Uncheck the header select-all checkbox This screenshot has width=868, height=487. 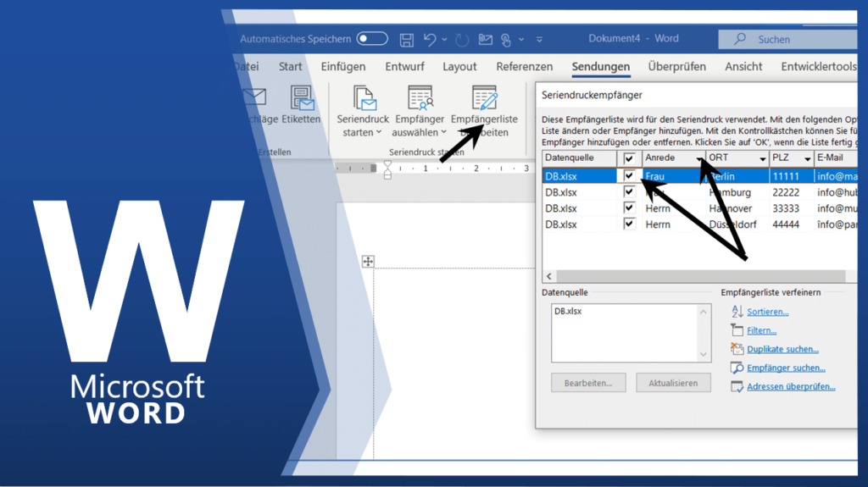point(629,158)
